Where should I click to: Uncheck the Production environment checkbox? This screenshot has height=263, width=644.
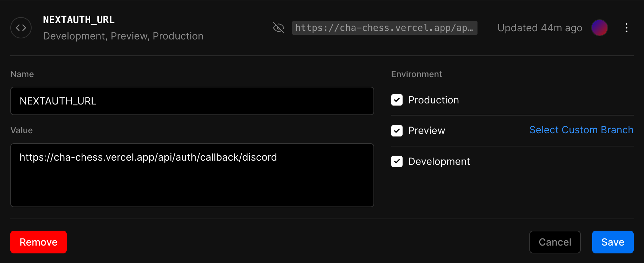coord(397,100)
